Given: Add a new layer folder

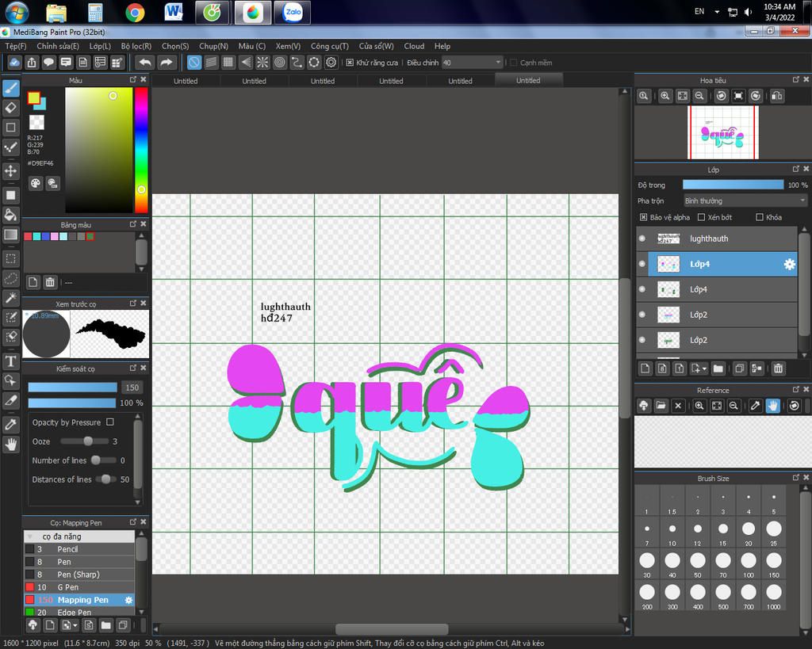Looking at the screenshot, I should point(718,368).
